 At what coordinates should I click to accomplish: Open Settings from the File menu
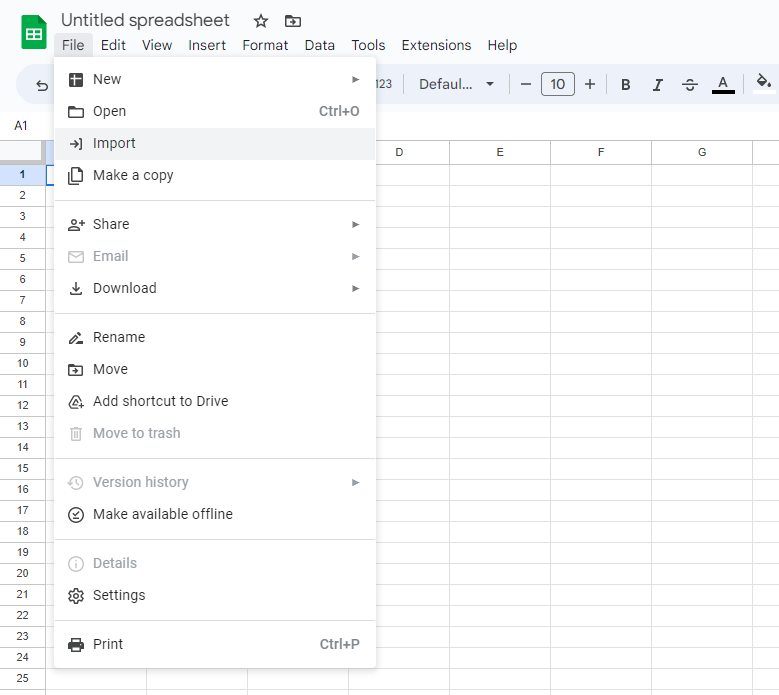tap(119, 595)
